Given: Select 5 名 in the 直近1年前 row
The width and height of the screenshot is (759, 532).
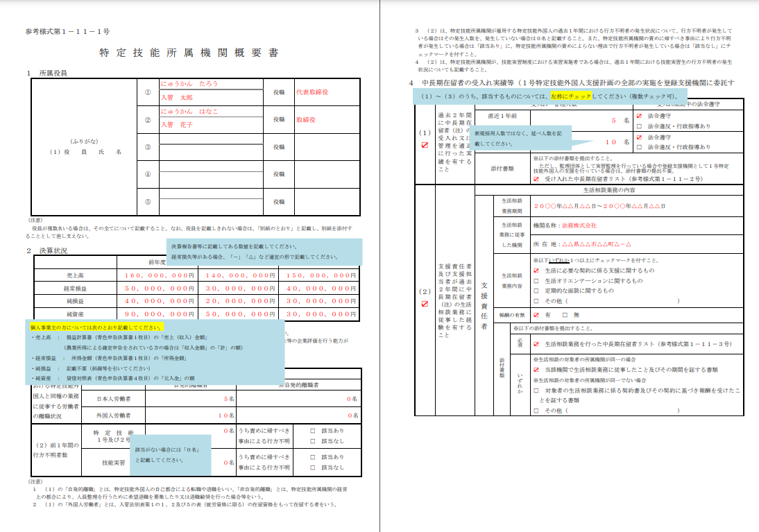Looking at the screenshot, I should pyautogui.click(x=620, y=121).
